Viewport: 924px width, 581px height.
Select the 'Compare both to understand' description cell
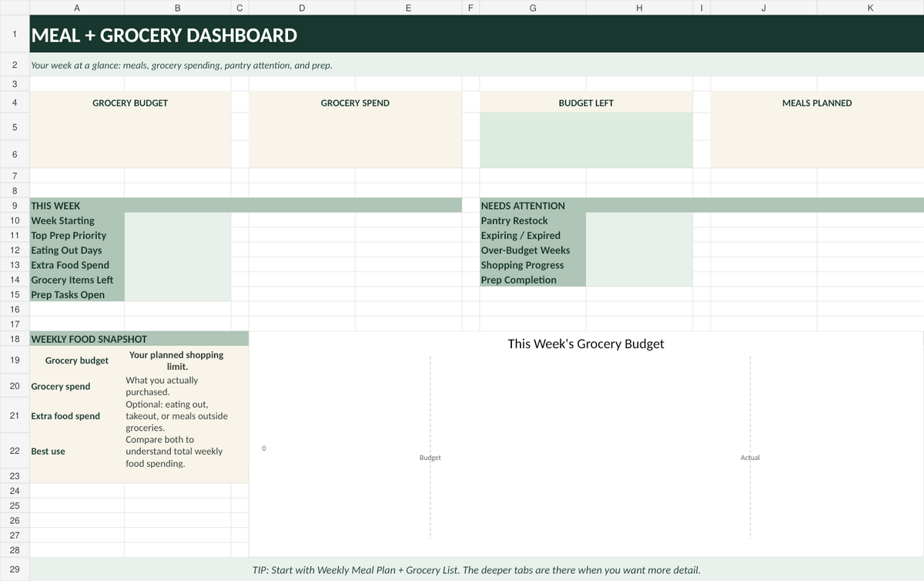click(x=177, y=452)
